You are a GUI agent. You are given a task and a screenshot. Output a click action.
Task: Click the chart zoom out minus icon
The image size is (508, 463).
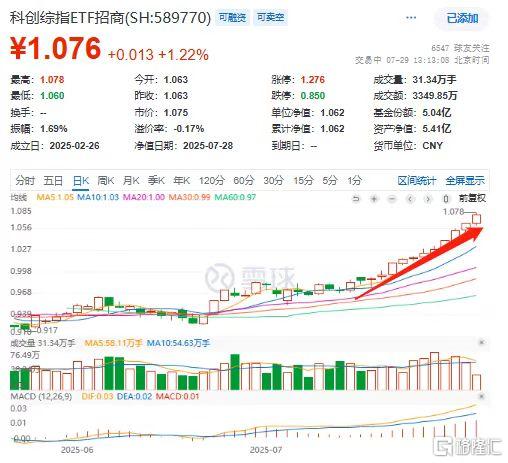392,199
